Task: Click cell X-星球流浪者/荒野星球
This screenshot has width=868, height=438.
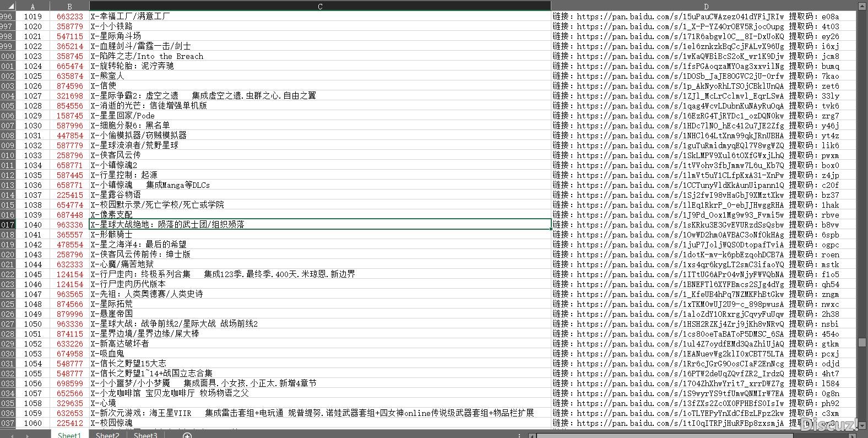Action: tap(320, 145)
